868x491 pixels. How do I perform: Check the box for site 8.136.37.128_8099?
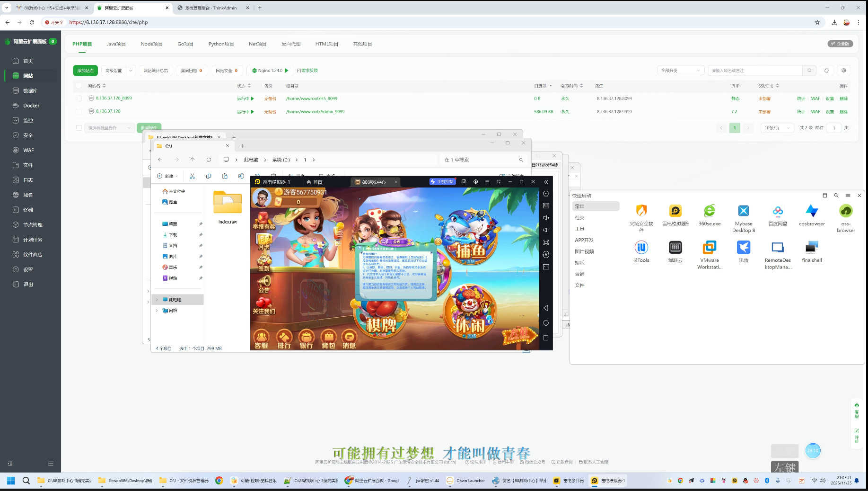79,98
